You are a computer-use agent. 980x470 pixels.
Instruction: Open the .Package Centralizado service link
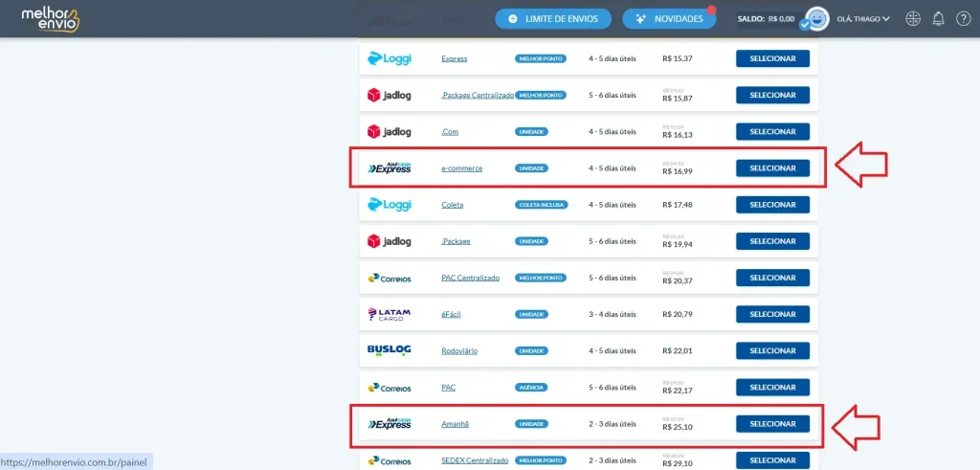478,95
